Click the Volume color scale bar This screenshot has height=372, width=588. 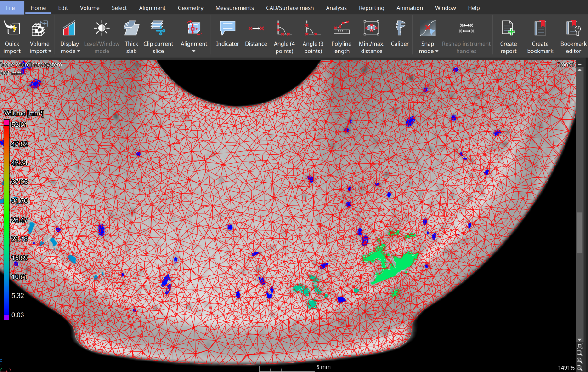click(x=6, y=219)
